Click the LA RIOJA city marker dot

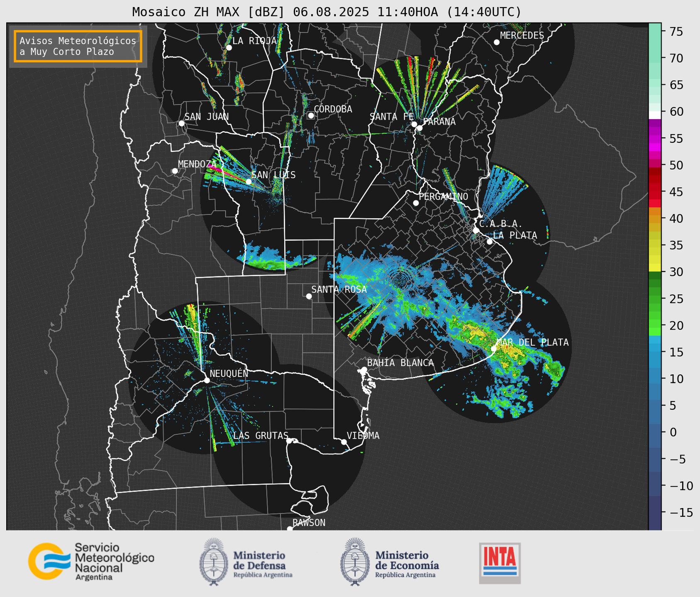click(x=229, y=48)
